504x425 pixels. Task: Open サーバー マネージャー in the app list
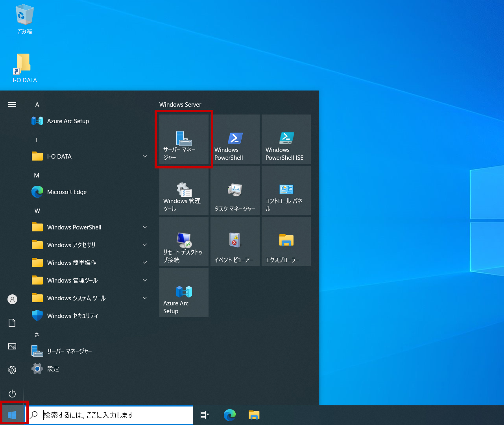(90, 351)
